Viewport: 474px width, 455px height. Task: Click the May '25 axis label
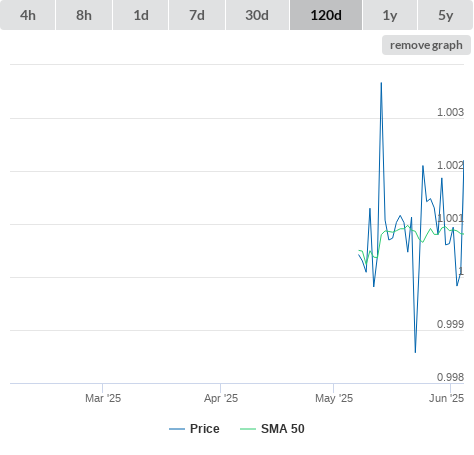coord(334,398)
